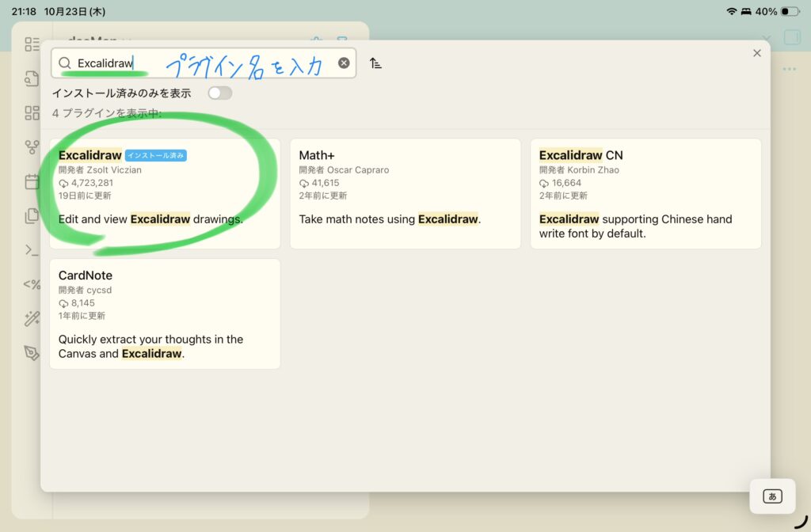Click the canvas grid icon in ribbon
This screenshot has height=532, width=811.
(x=32, y=112)
